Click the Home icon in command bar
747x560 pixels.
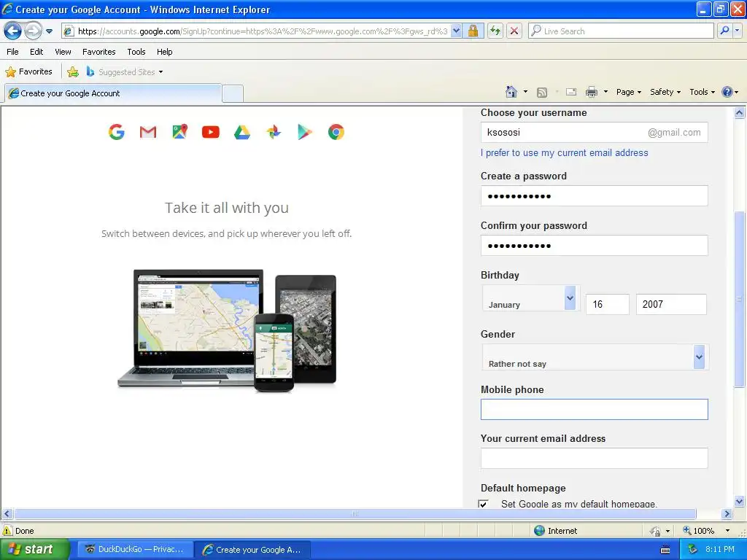pos(511,92)
